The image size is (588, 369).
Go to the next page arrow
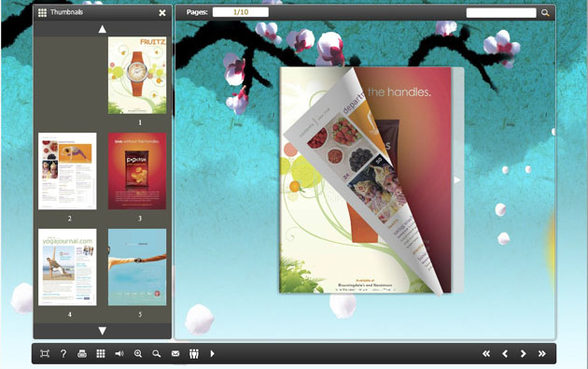[x=523, y=354]
